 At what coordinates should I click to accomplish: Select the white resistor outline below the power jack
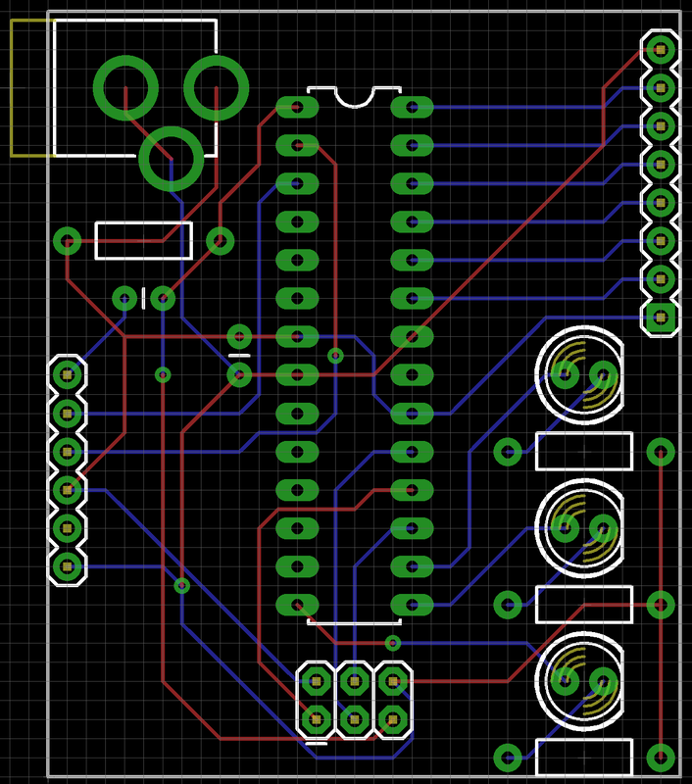[143, 241]
